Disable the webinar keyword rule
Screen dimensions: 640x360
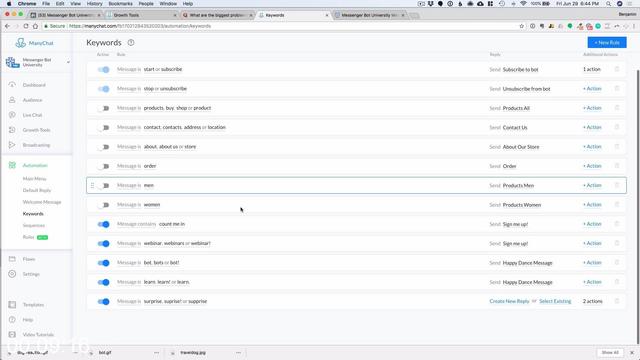coord(103,243)
